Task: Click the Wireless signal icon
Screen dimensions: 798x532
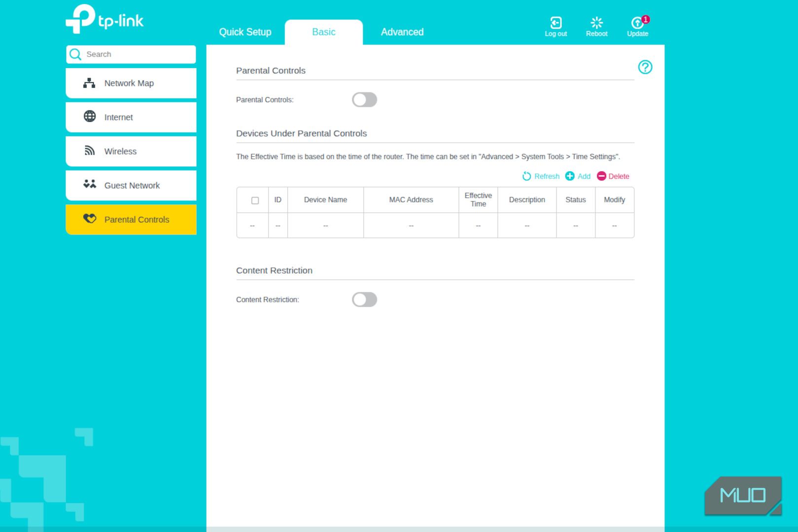Action: [90, 150]
